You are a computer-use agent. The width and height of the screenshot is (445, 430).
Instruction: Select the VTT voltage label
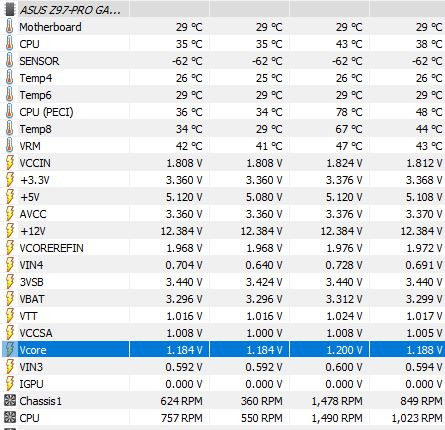coord(28,316)
